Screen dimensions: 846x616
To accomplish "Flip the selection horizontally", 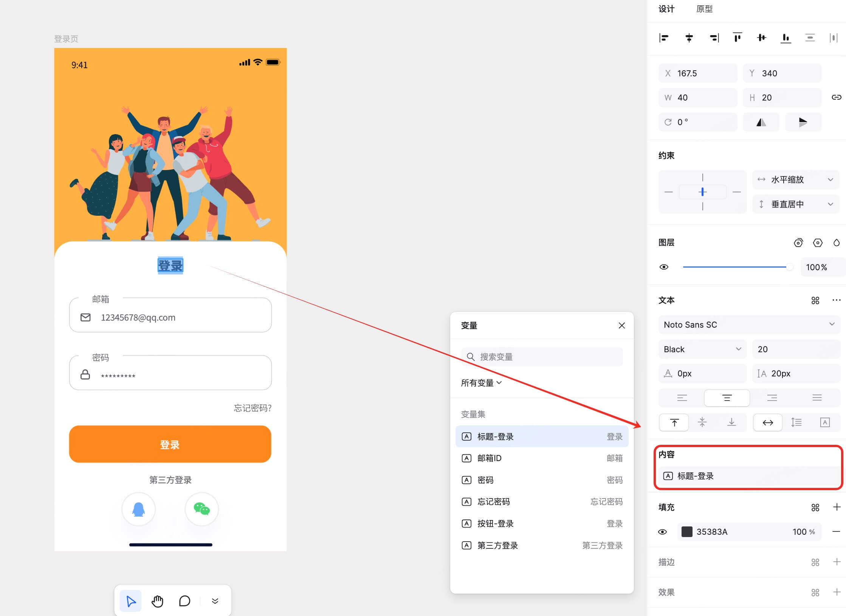I will click(x=761, y=122).
